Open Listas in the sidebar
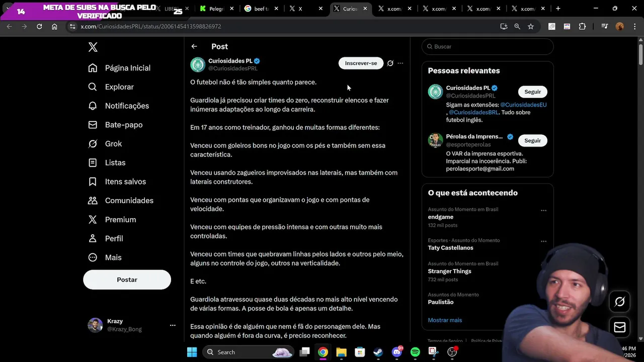This screenshot has width=644, height=362. 107,162
